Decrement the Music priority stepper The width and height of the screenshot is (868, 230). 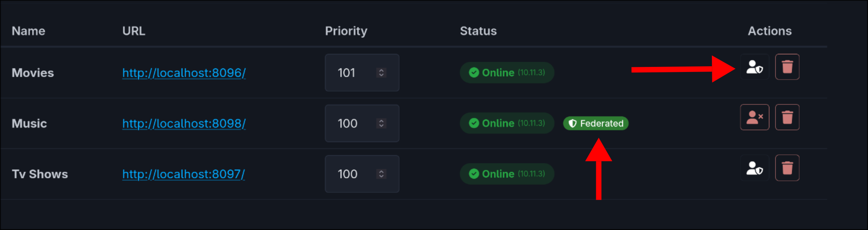coord(381,126)
